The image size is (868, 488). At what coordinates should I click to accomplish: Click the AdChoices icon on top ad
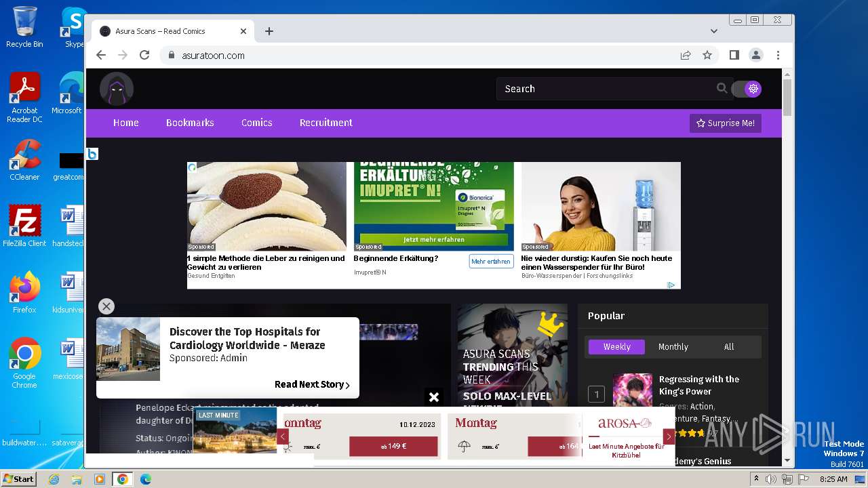click(x=671, y=285)
